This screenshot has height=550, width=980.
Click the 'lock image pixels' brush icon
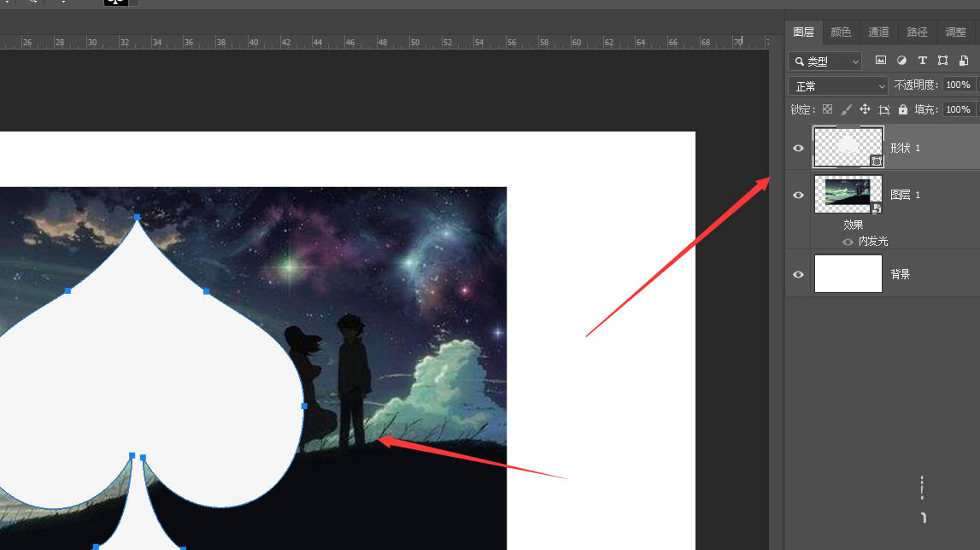tap(846, 109)
